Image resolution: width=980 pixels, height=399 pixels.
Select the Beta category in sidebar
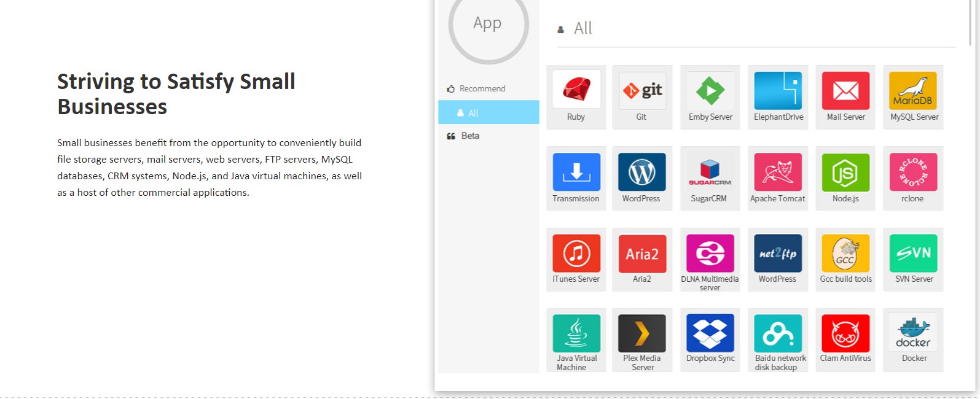[x=470, y=136]
